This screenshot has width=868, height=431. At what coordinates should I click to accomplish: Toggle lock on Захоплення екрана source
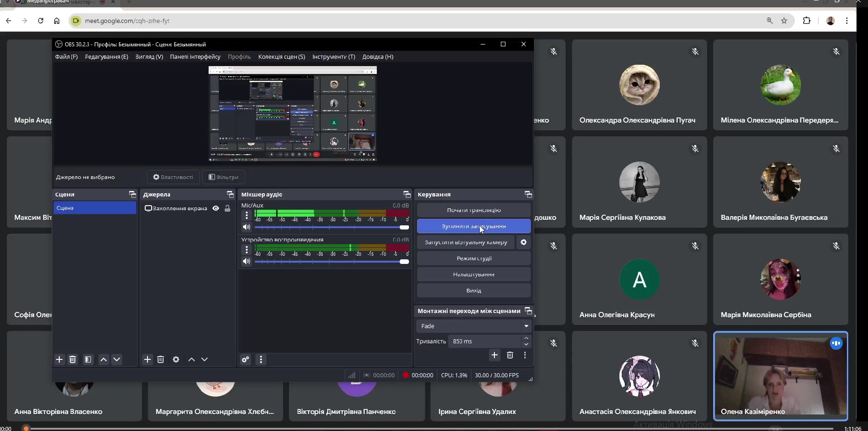click(x=227, y=208)
